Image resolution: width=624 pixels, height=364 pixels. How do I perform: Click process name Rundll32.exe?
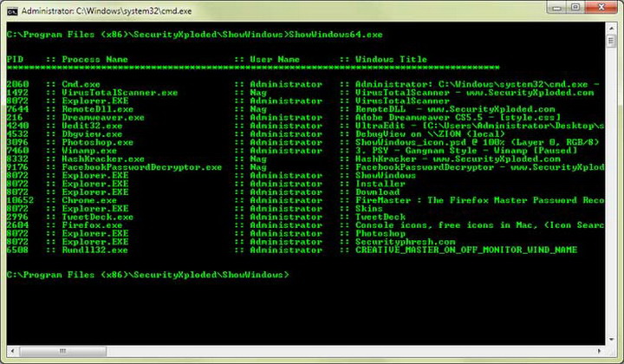pyautogui.click(x=94, y=250)
